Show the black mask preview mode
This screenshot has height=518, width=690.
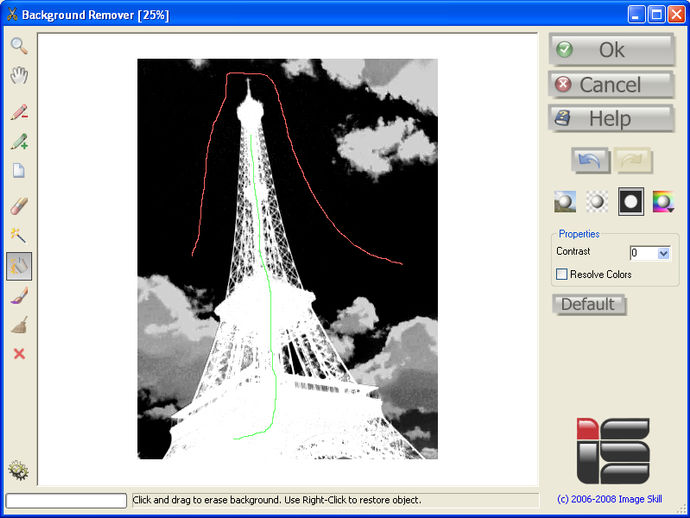point(631,202)
